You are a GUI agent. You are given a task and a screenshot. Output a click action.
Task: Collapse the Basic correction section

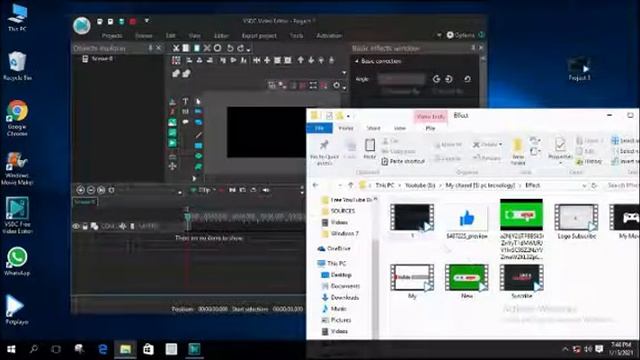356,61
